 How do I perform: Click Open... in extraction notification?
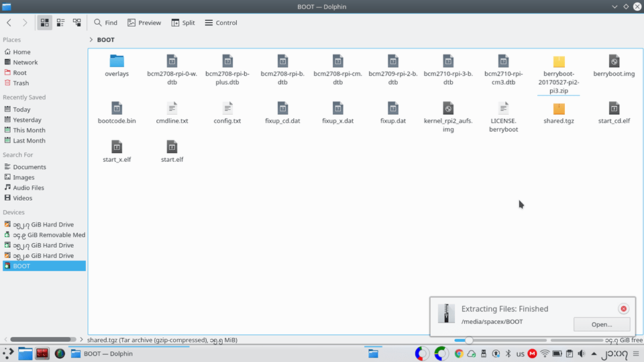pos(602,324)
